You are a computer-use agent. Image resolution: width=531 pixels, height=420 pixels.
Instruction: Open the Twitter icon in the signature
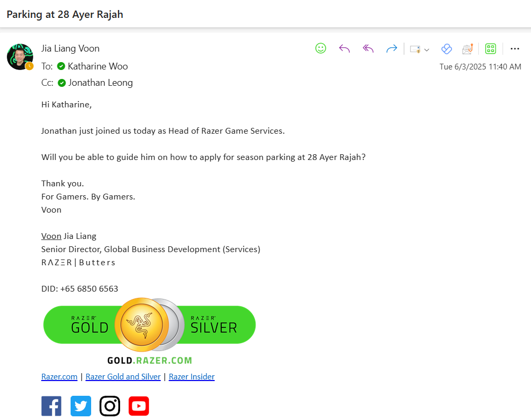[81, 406]
